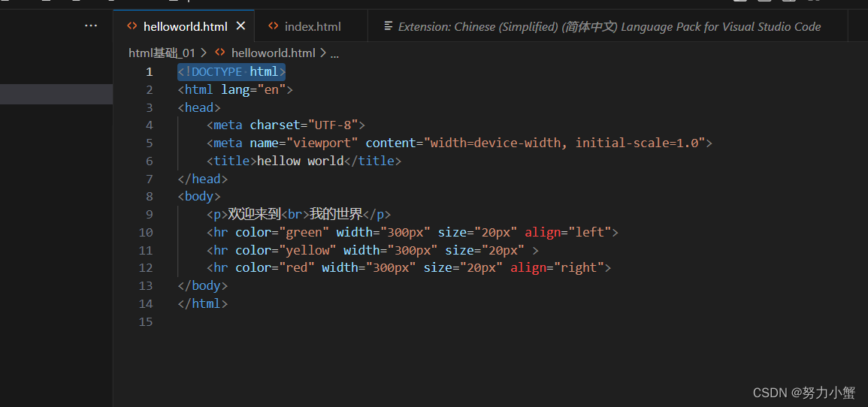Image resolution: width=868 pixels, height=407 pixels.
Task: Click the closing body tag
Action: [203, 286]
